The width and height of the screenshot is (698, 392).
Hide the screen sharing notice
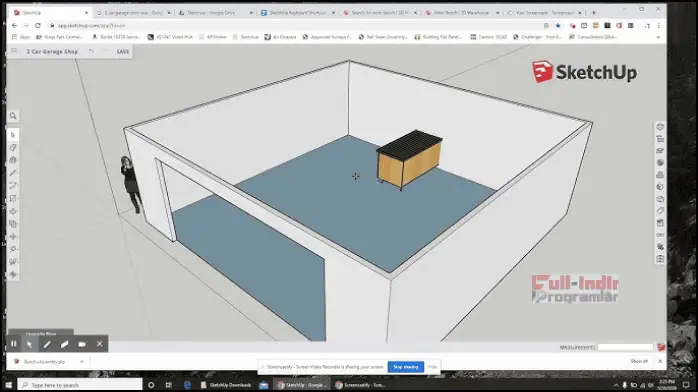[432, 367]
